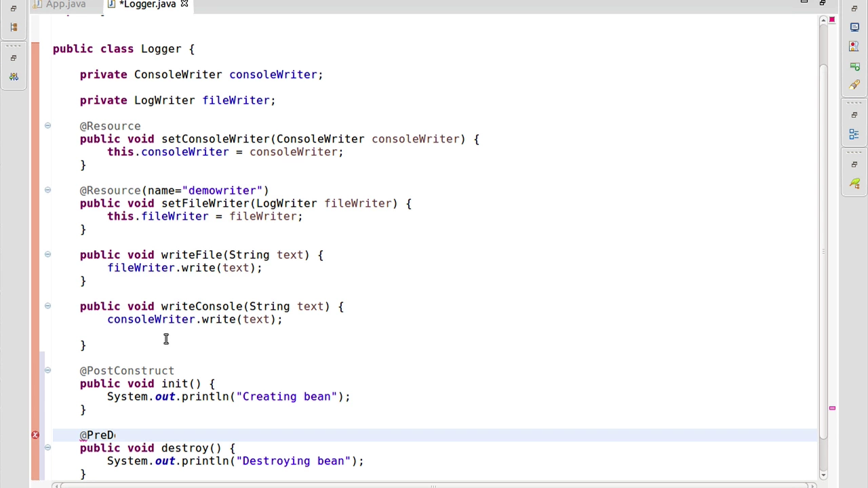Click the 'consoleWriter;' field declaration
This screenshot has width=868, height=488.
pos(276,75)
